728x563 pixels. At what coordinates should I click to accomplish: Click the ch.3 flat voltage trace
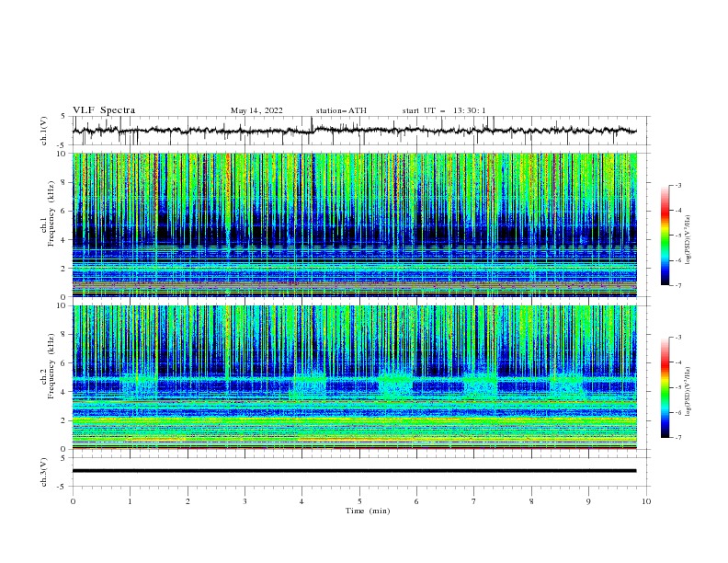click(x=354, y=471)
